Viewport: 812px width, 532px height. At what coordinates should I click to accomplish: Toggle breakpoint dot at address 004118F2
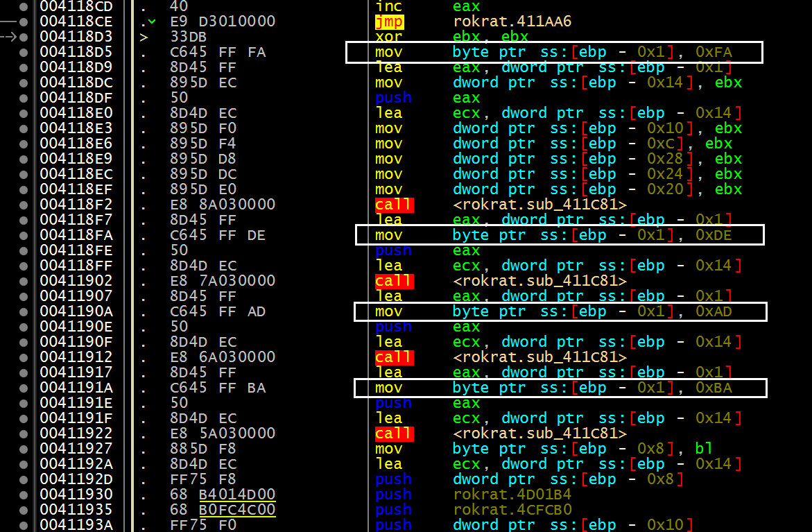(24, 205)
